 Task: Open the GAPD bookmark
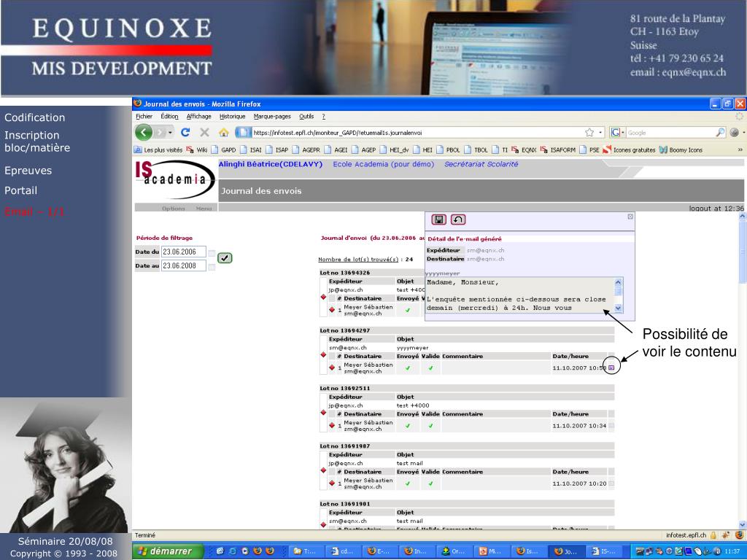click(x=224, y=149)
